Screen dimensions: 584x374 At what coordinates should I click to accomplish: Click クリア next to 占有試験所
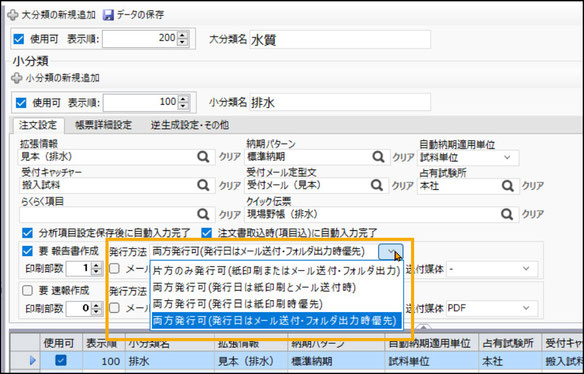(533, 186)
